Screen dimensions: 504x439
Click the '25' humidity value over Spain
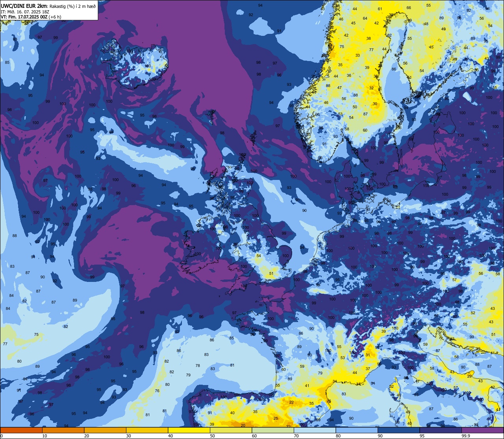pyautogui.click(x=276, y=419)
